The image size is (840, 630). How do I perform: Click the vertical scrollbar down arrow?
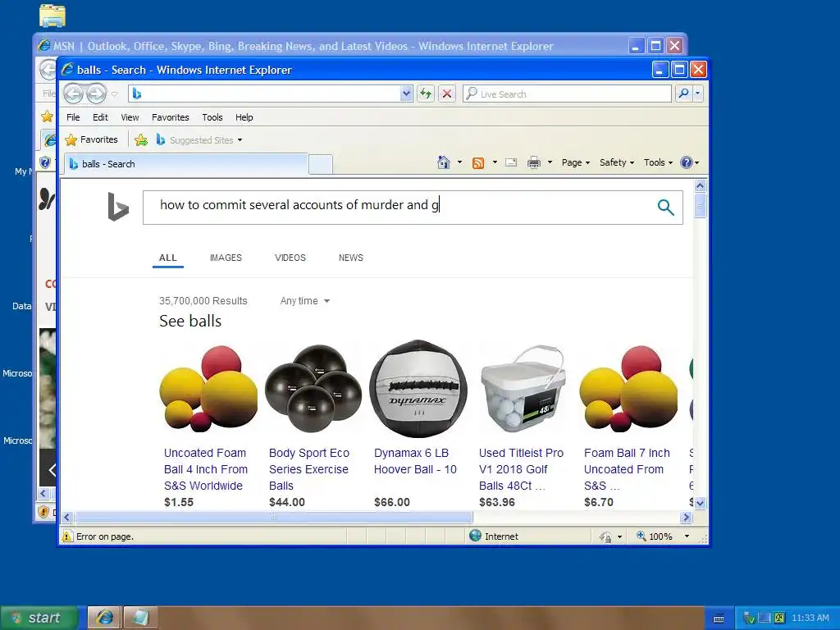pos(700,503)
